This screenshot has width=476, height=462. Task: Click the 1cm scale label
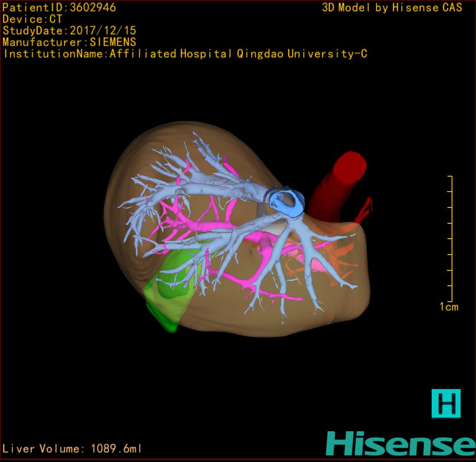(x=449, y=307)
